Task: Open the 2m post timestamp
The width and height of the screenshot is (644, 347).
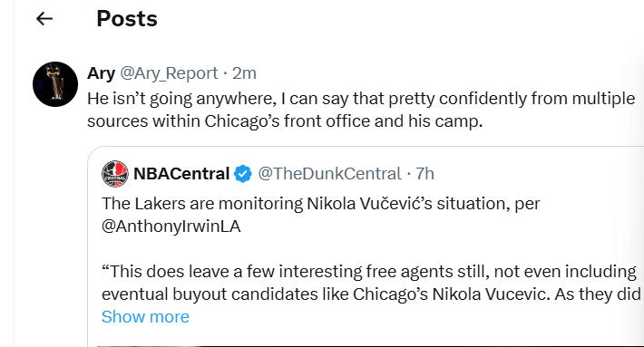Action: click(x=244, y=73)
